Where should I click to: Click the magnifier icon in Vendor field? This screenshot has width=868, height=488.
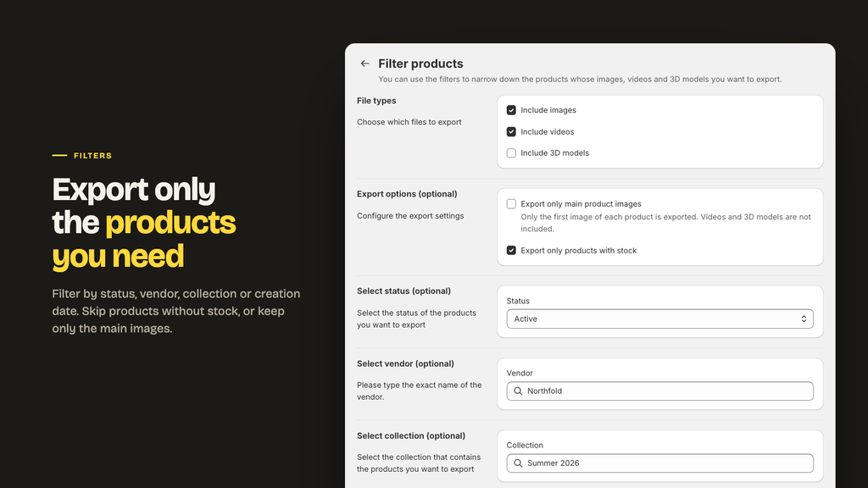(x=518, y=391)
